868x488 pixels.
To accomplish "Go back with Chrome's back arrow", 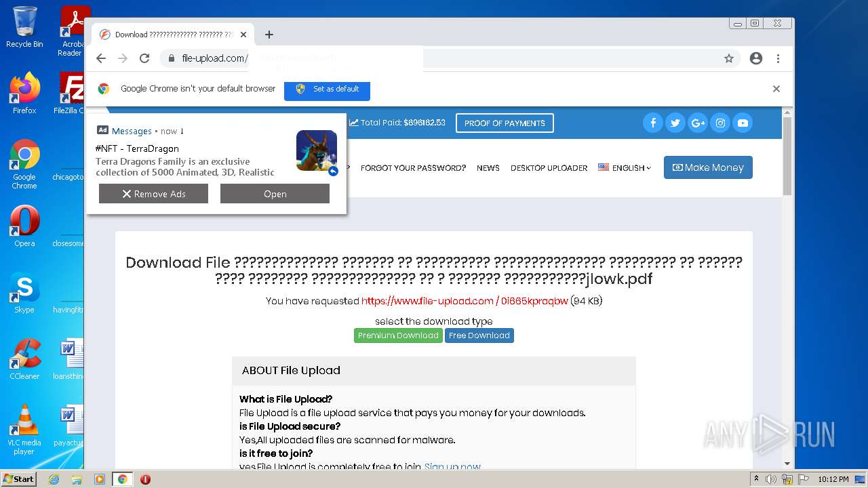I will tap(101, 58).
